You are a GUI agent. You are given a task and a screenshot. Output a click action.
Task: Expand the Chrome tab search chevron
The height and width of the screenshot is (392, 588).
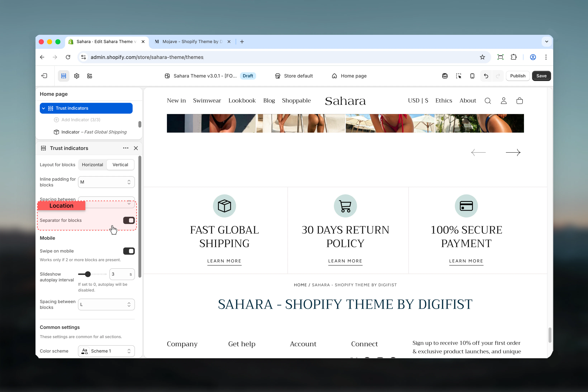(547, 41)
